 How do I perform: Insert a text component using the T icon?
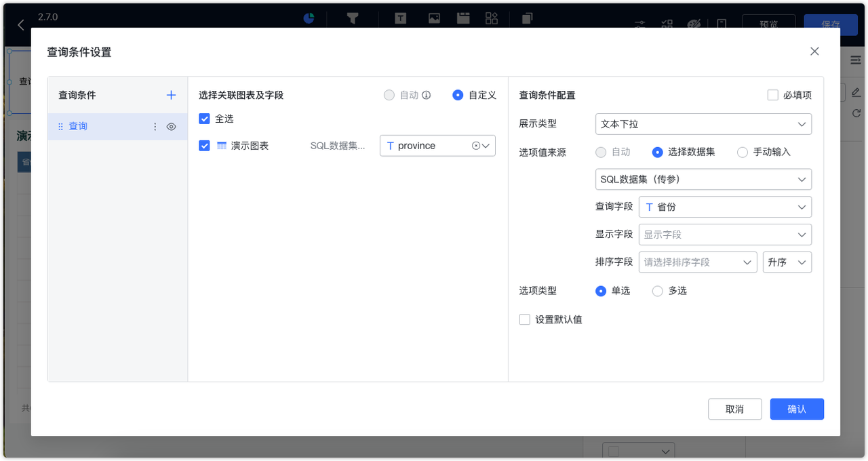coord(400,18)
